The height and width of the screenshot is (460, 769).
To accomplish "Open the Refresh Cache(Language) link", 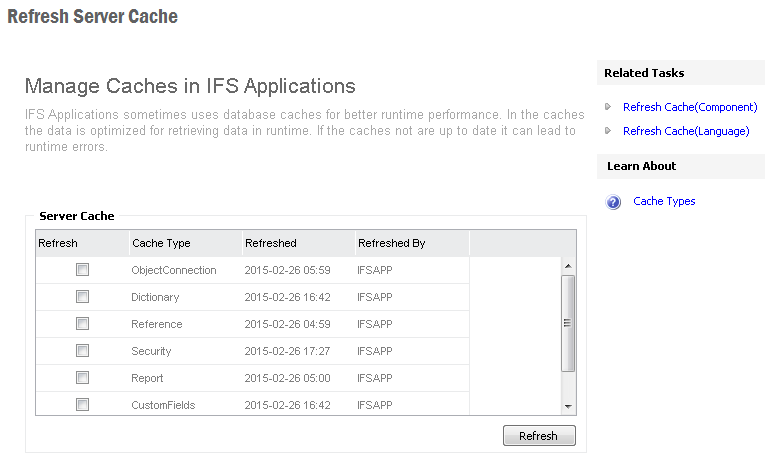I will pyautogui.click(x=685, y=131).
